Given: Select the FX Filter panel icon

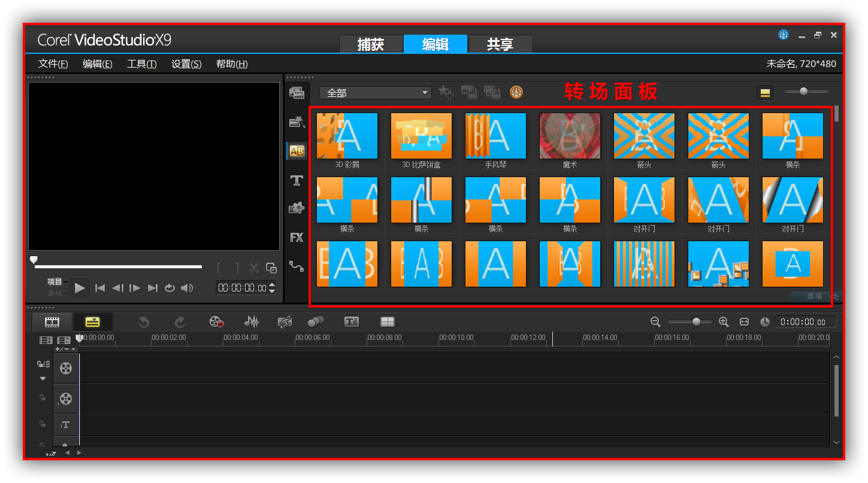Looking at the screenshot, I should pos(297,237).
